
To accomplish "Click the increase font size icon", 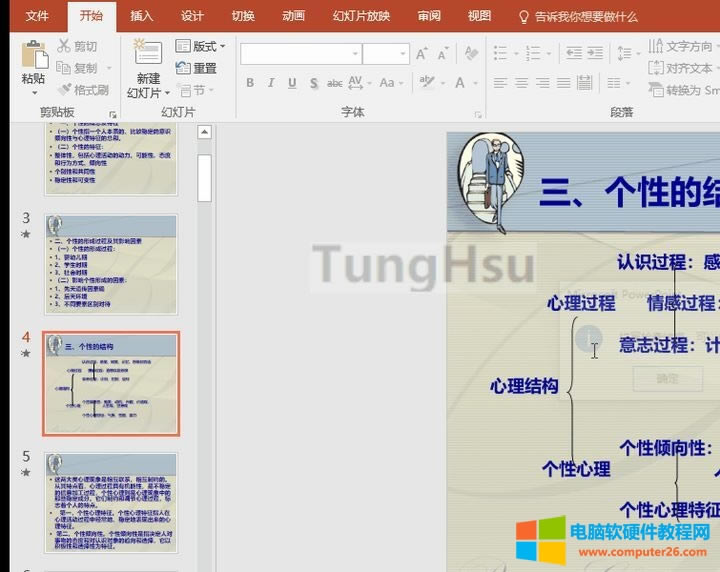I will click(x=421, y=54).
